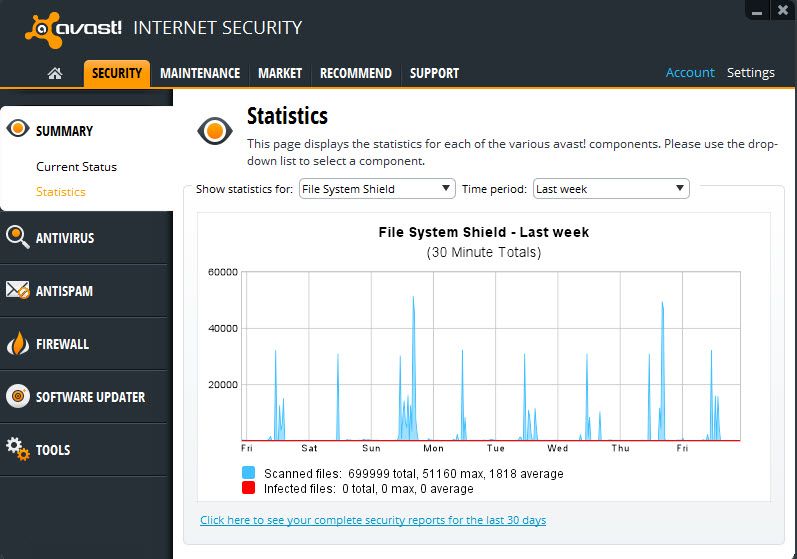Click the avast! logo
Viewport: 797px width, 559px height.
(x=73, y=29)
